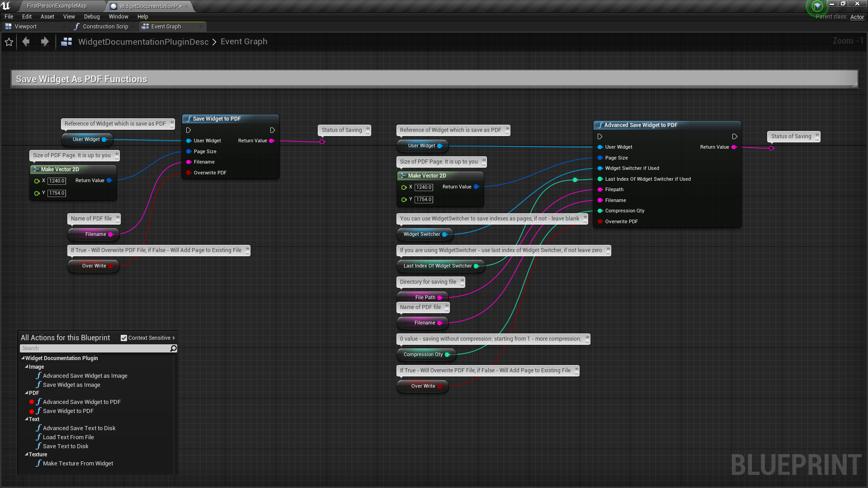Image resolution: width=868 pixels, height=488 pixels.
Task: Click the source control shield icon
Action: (817, 6)
